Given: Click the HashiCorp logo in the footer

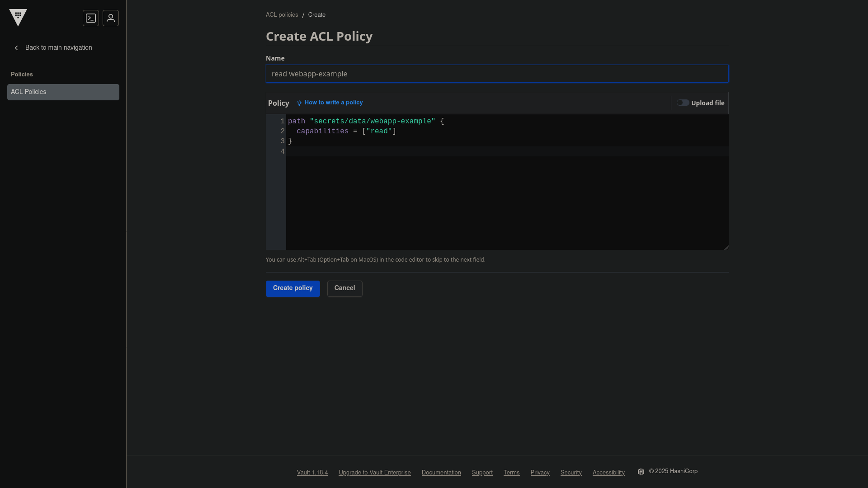Looking at the screenshot, I should (641, 472).
